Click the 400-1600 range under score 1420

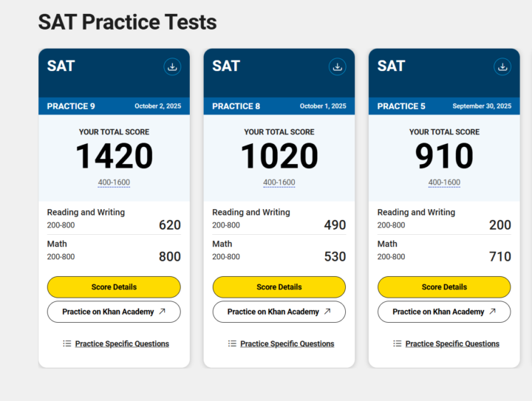[x=114, y=182]
